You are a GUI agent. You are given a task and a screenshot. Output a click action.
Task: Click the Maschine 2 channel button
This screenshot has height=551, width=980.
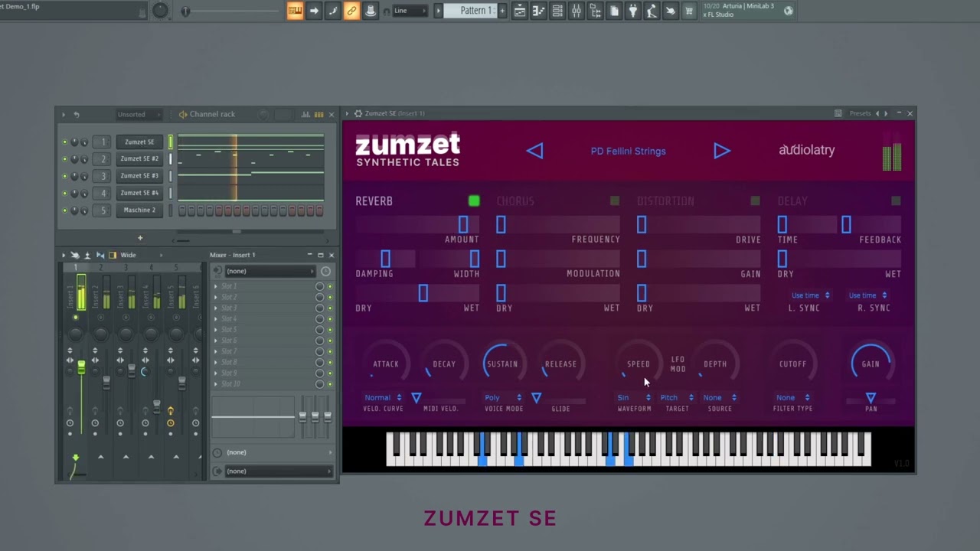139,210
